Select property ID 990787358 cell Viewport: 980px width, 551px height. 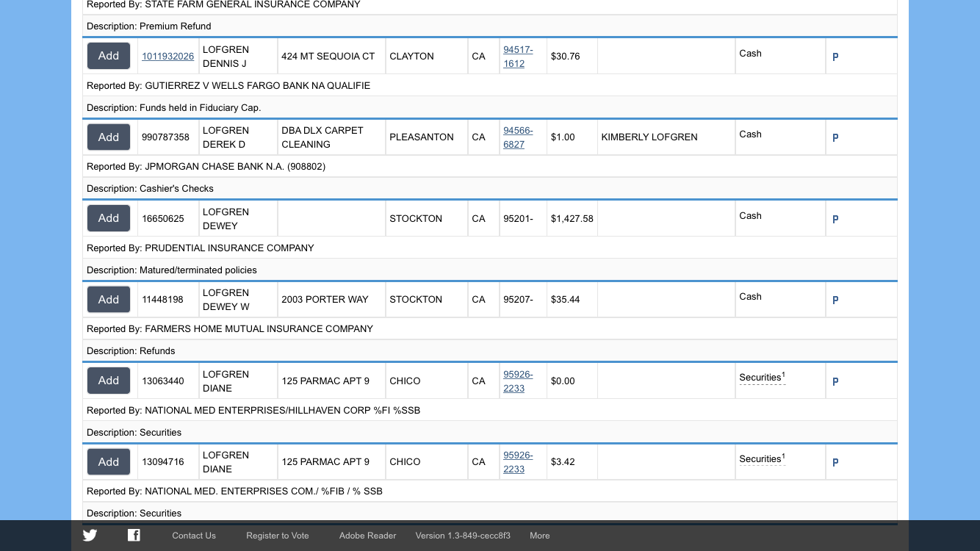tap(167, 137)
